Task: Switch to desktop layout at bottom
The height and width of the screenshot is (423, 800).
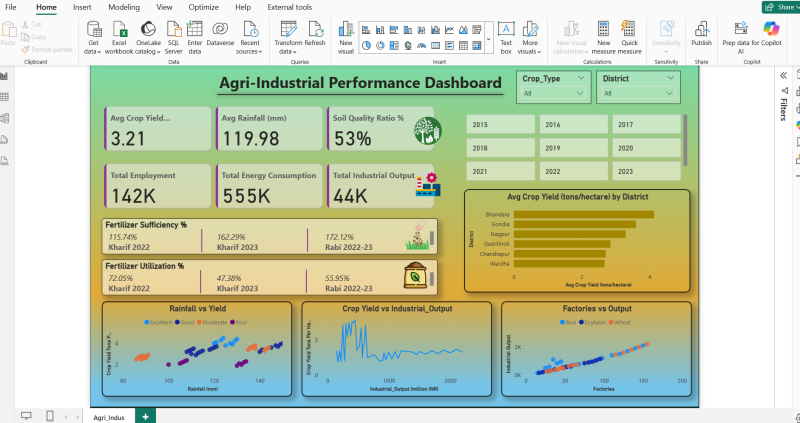Action: click(26, 416)
